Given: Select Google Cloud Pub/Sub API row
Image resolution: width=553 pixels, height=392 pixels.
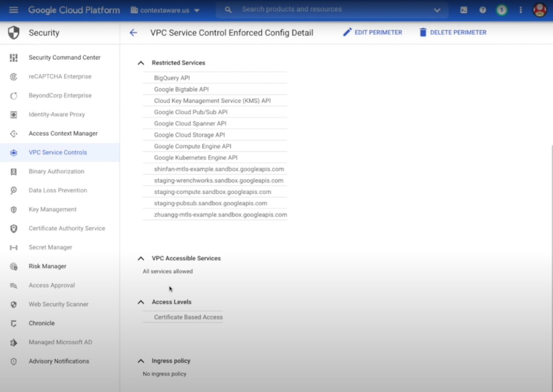Looking at the screenshot, I should click(215, 112).
